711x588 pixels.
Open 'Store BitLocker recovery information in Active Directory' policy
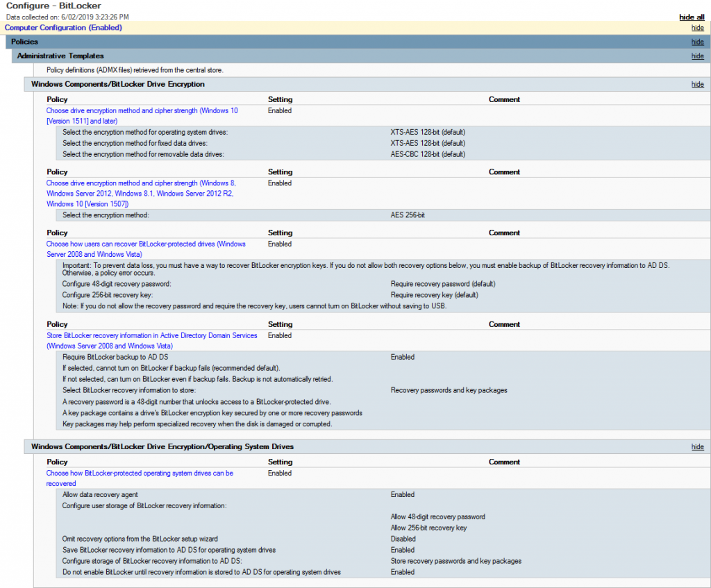click(151, 340)
